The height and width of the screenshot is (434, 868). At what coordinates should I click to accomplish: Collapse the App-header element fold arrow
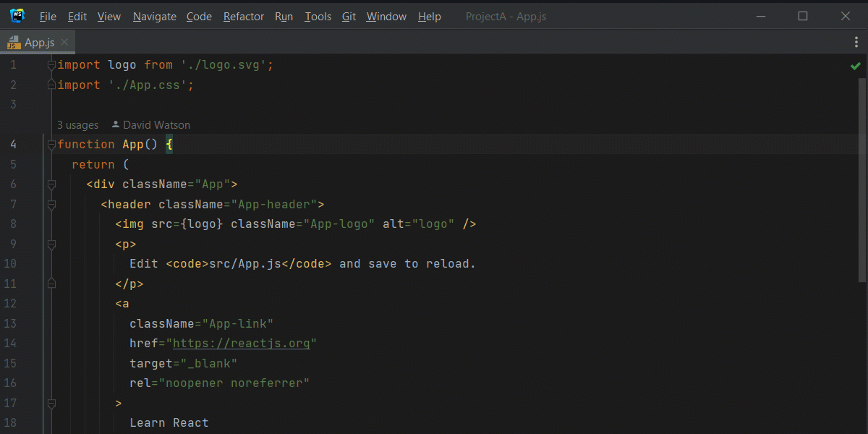pyautogui.click(x=51, y=204)
